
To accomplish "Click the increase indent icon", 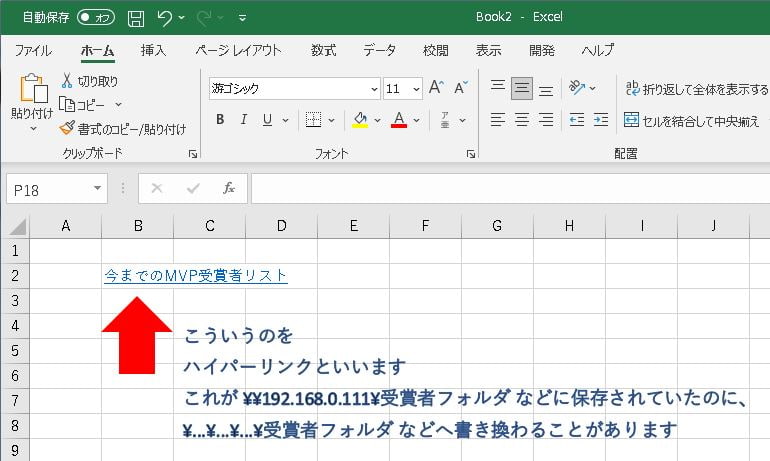I will pos(601,119).
